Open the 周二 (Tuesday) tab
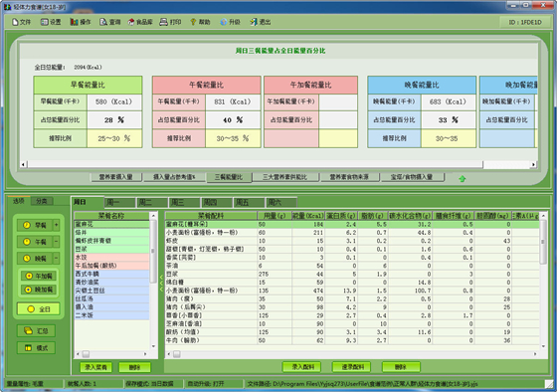This screenshot has width=557, height=392. coord(151,203)
